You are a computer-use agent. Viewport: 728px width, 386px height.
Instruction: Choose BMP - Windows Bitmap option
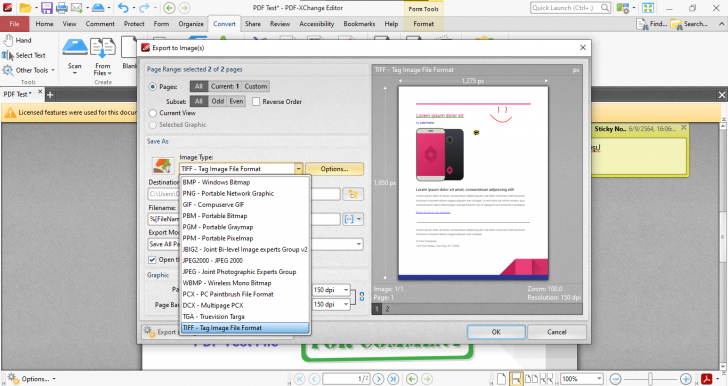(x=245, y=183)
